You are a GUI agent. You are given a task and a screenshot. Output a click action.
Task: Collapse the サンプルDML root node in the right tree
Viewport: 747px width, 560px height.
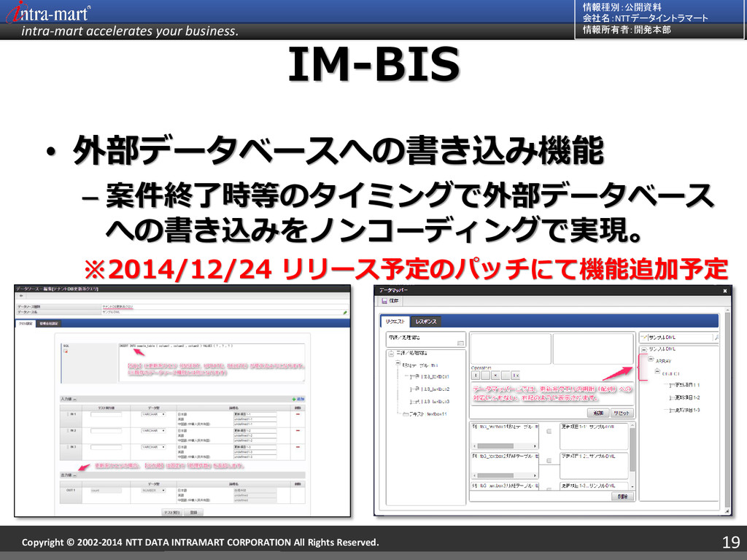643,349
